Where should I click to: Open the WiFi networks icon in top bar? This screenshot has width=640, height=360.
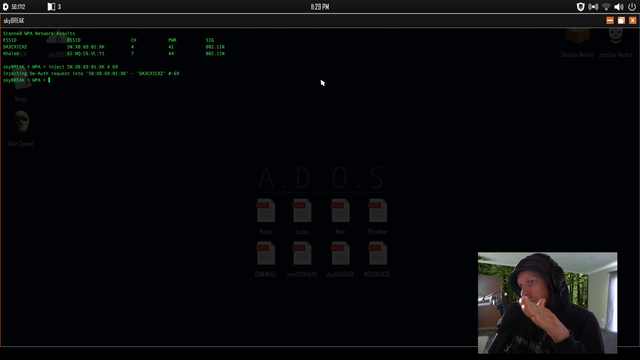(x=606, y=7)
